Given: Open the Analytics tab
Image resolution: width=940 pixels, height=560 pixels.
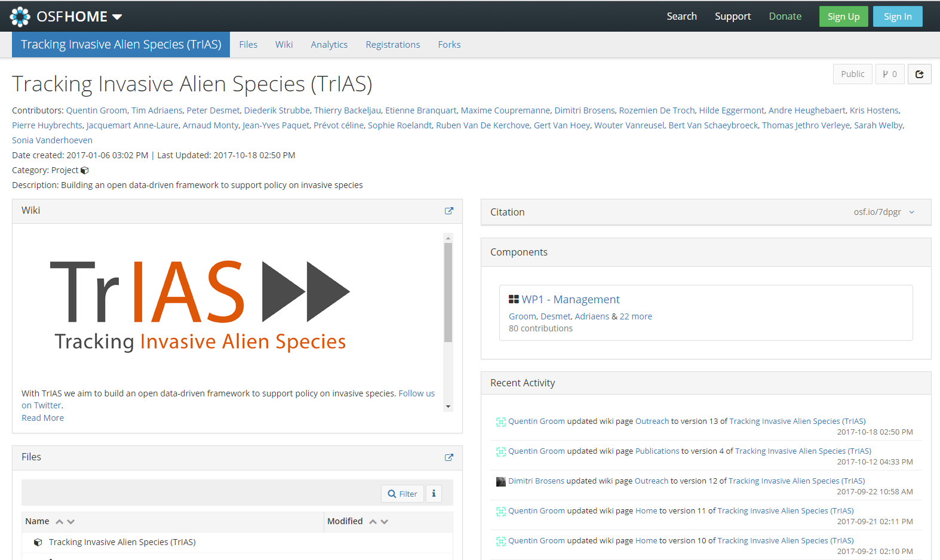Looking at the screenshot, I should 329,45.
